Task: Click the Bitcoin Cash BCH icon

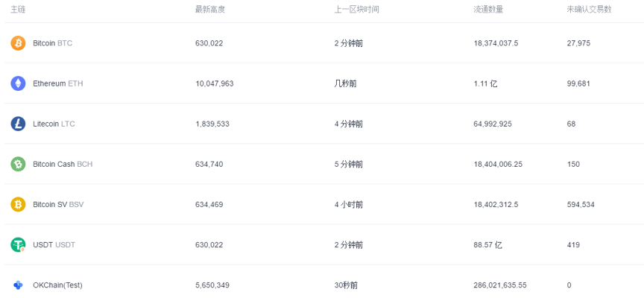Action: [18, 164]
